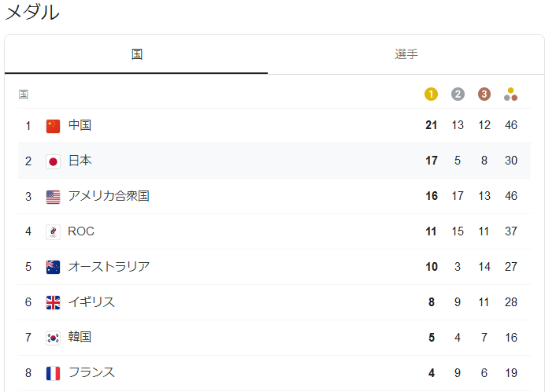Image resolution: width=545 pixels, height=392 pixels.
Task: Click the United States flag icon
Action: click(x=53, y=197)
